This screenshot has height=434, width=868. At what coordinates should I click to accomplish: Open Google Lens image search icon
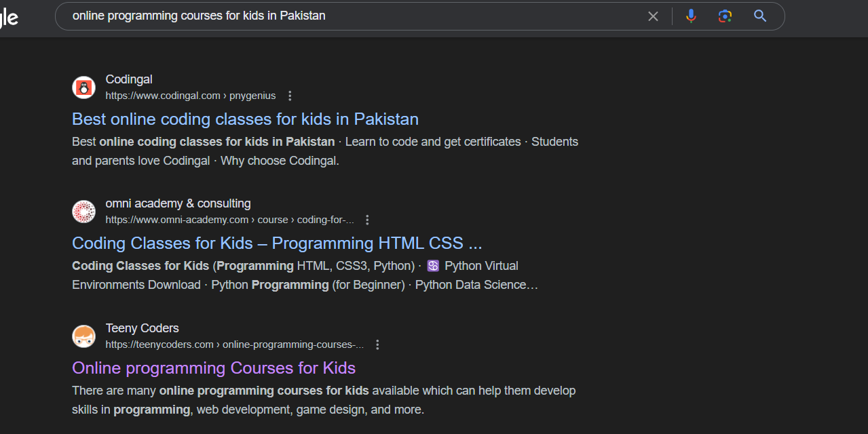725,16
